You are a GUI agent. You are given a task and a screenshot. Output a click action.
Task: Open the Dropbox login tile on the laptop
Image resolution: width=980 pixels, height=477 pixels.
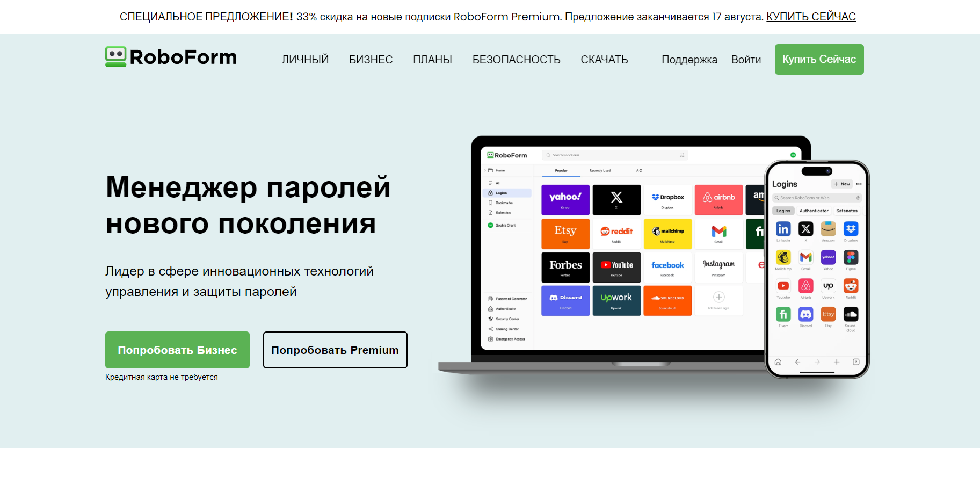coord(667,200)
